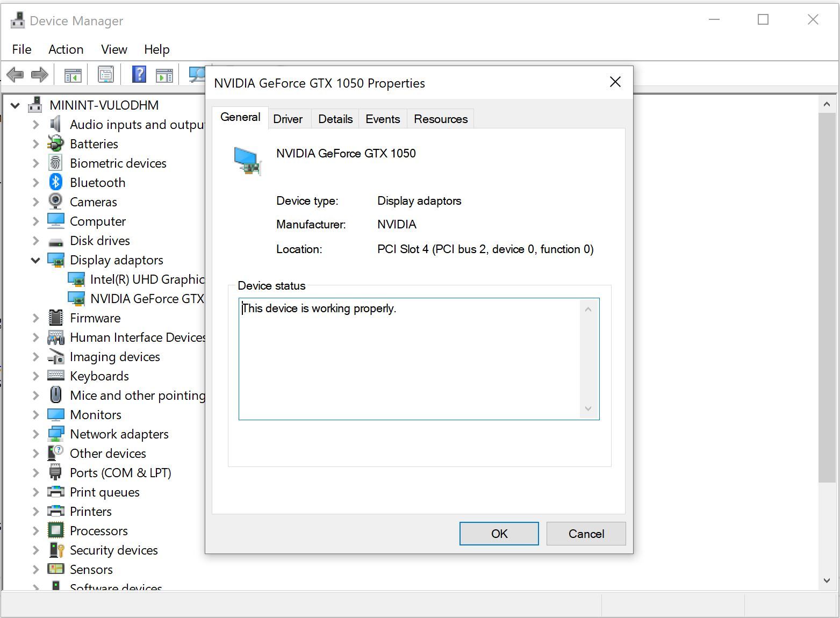Switch to the Driver tab
Image resolution: width=840 pixels, height=618 pixels.
[x=288, y=119]
